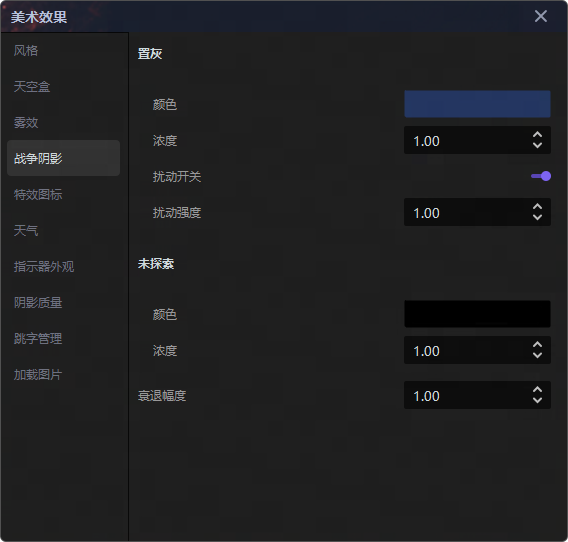The height and width of the screenshot is (542, 568).
Task: Open the black 未探索 color swatch
Action: (477, 314)
